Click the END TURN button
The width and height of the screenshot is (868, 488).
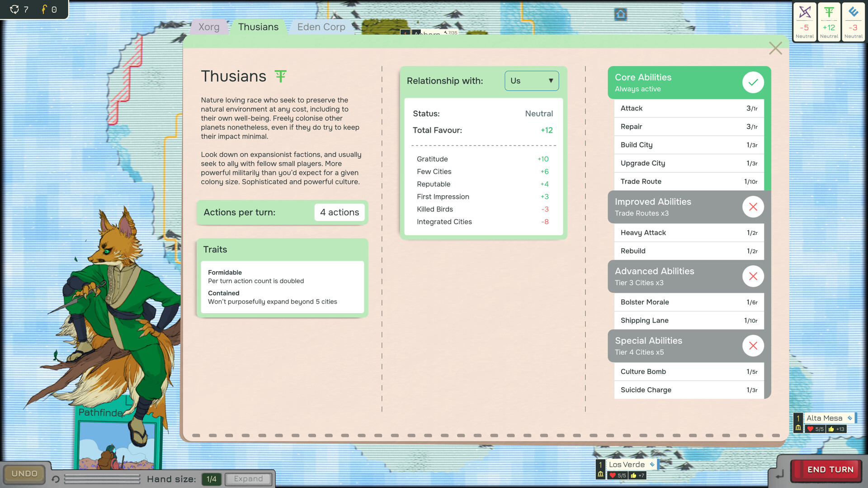click(826, 470)
